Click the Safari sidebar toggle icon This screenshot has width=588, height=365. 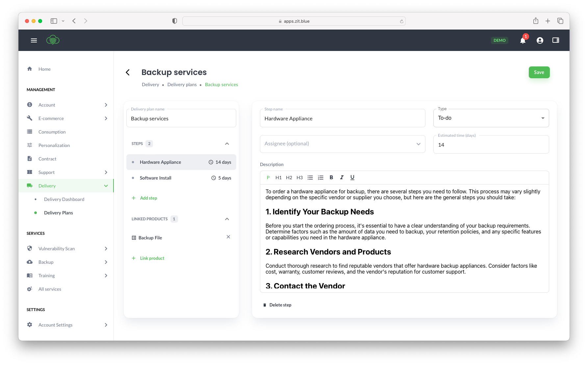coord(54,21)
